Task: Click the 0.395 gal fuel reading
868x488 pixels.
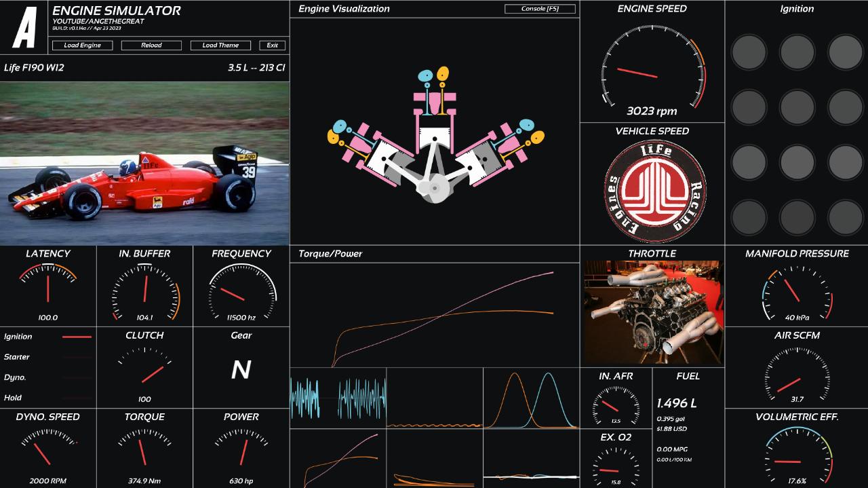Action: click(x=670, y=419)
